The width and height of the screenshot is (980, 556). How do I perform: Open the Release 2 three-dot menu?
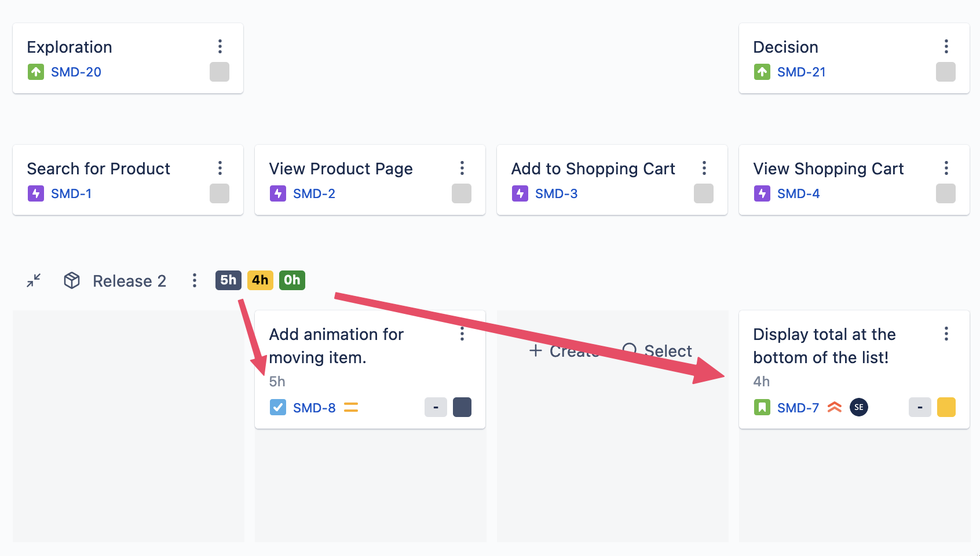pos(195,280)
